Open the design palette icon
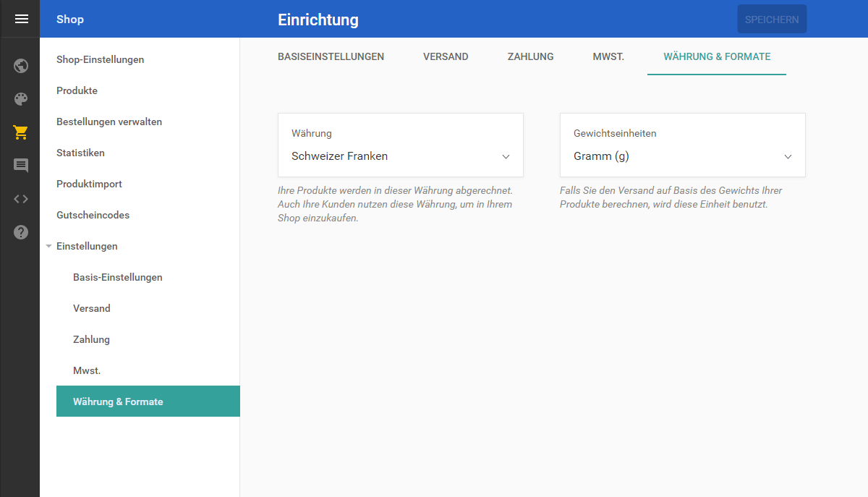This screenshot has height=497, width=868. (x=21, y=99)
